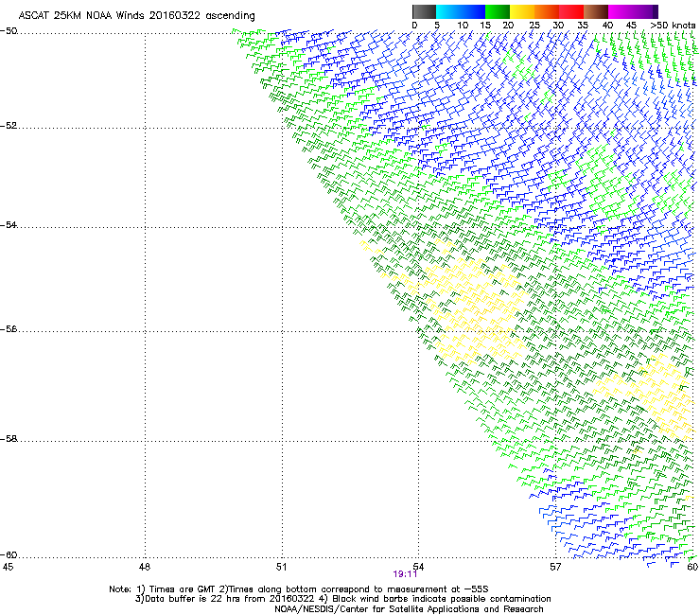Click the '-54' latitude axis label
Image resolution: width=700 pixels, height=615 pixels.
(9, 225)
